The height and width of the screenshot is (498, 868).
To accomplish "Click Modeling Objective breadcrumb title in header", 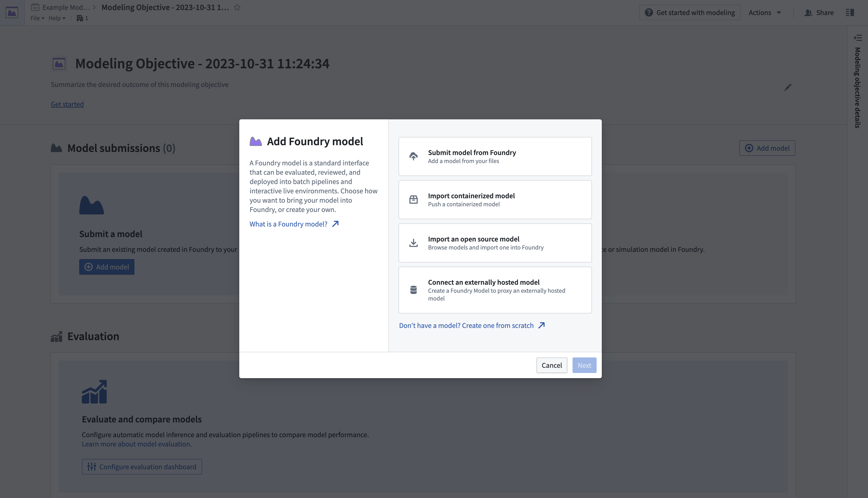I will [165, 7].
